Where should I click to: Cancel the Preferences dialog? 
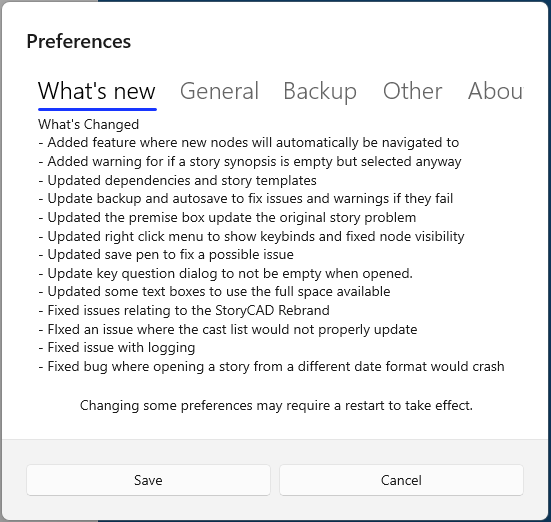pos(401,480)
